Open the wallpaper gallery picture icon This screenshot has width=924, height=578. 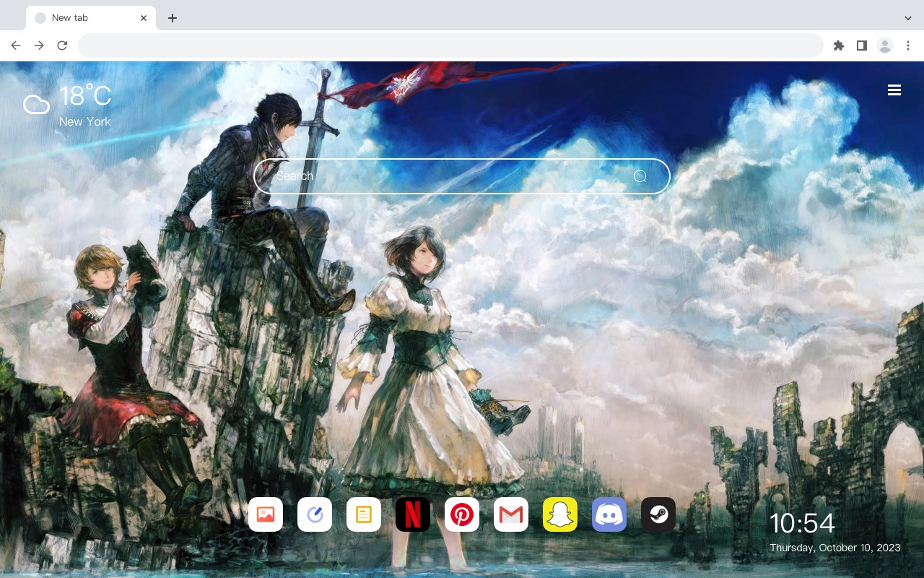pos(266,514)
